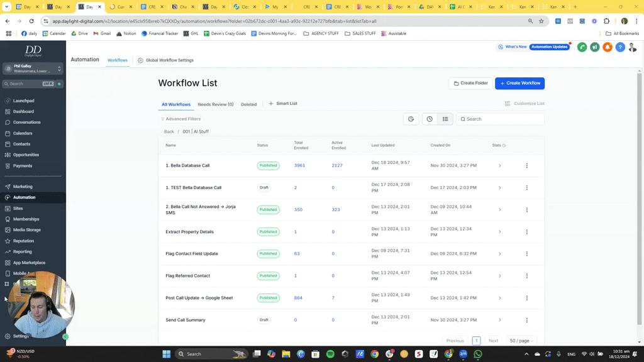This screenshot has width=644, height=362.
Task: Switch to the Needs Review tab
Action: tap(215, 104)
